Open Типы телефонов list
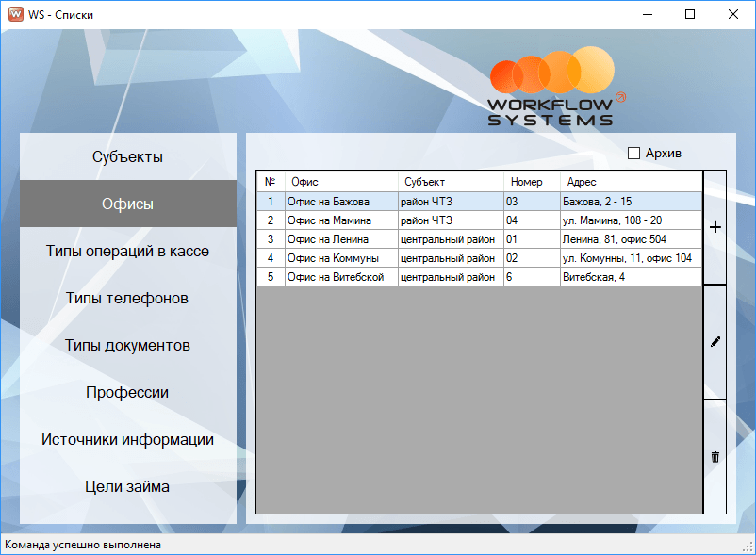The image size is (756, 555). coord(128,298)
